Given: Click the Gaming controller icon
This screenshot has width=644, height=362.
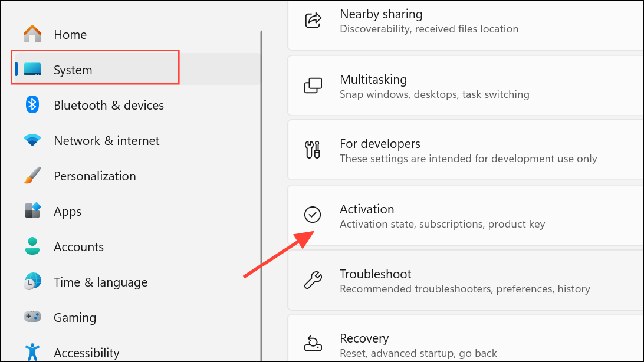Looking at the screenshot, I should (x=32, y=317).
